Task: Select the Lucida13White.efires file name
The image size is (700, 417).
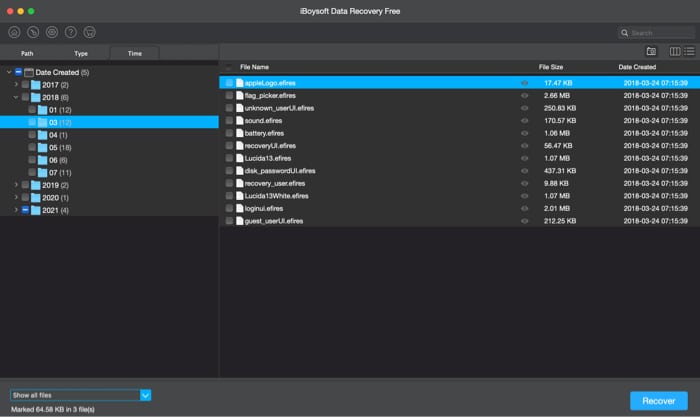Action: point(276,196)
